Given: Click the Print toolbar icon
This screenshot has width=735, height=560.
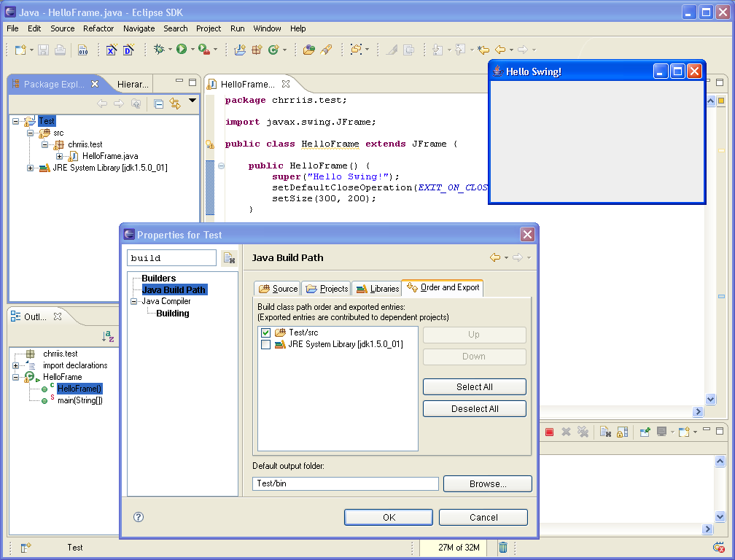Looking at the screenshot, I should 60,50.
